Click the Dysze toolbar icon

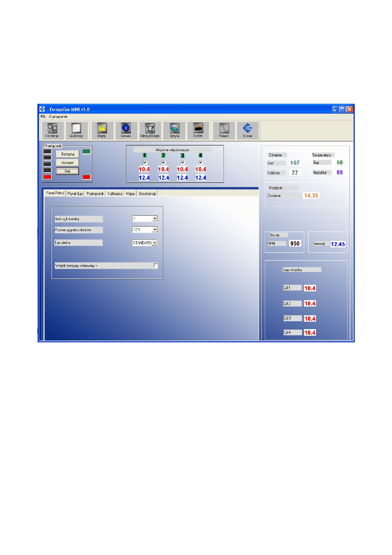pyautogui.click(x=198, y=130)
